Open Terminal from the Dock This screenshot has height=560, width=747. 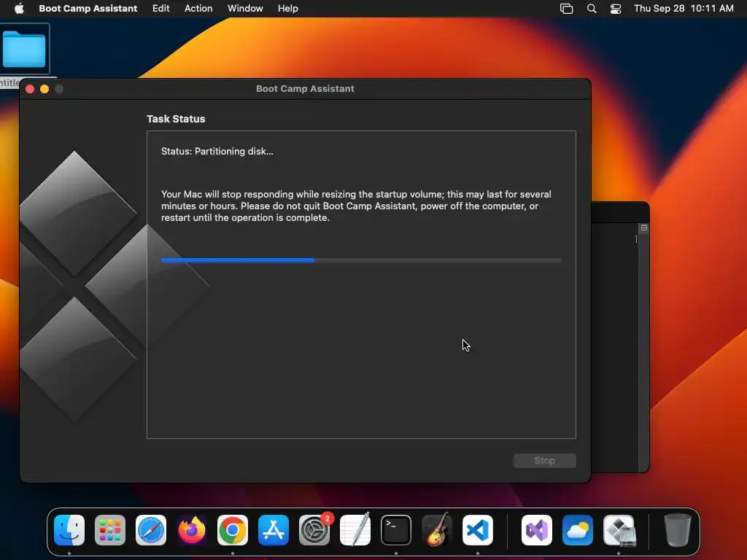396,530
